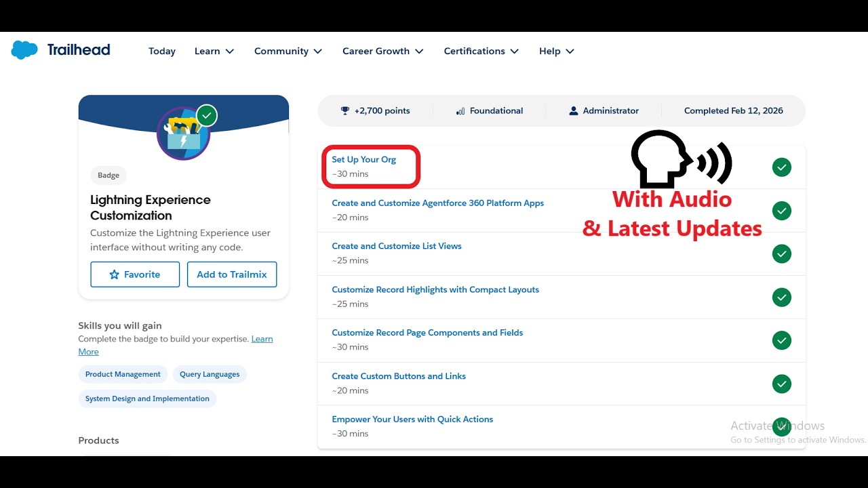Click the ~25 mins under List Views

click(350, 260)
